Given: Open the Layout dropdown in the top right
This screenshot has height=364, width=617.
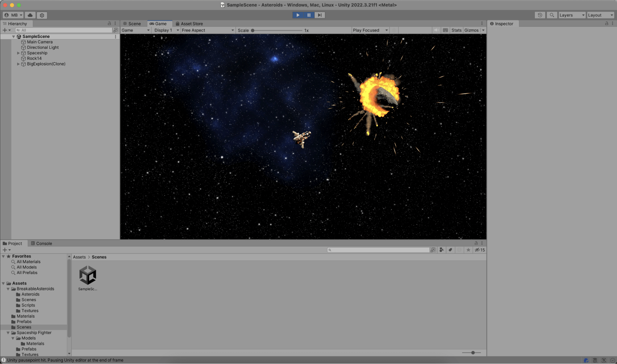Looking at the screenshot, I should pos(600,15).
